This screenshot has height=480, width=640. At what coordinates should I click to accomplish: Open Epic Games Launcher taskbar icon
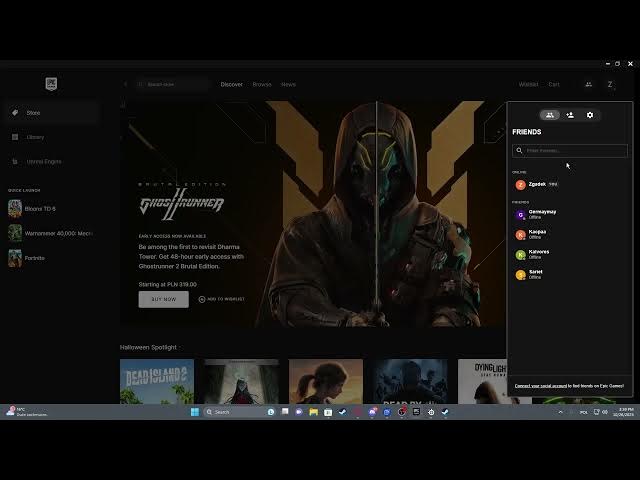(416, 412)
